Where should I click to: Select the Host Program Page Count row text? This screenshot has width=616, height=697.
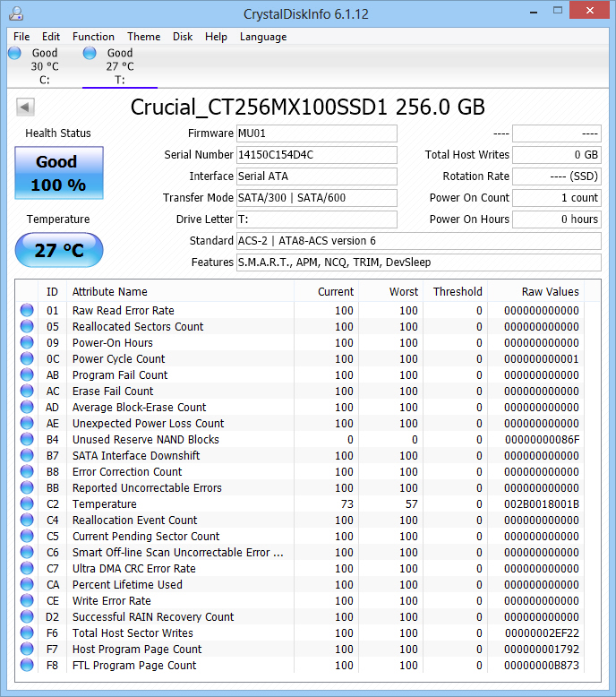point(137,649)
